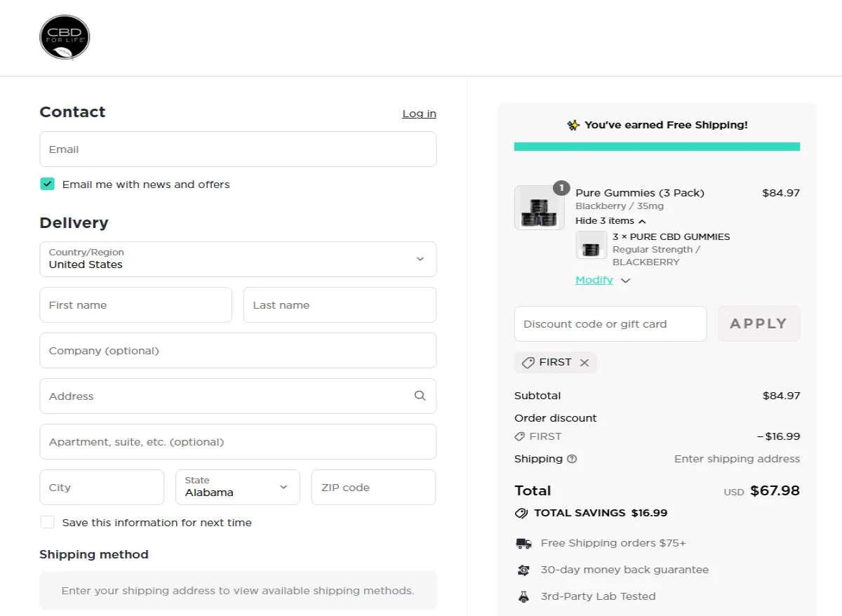Focus the Last name field

click(x=340, y=304)
